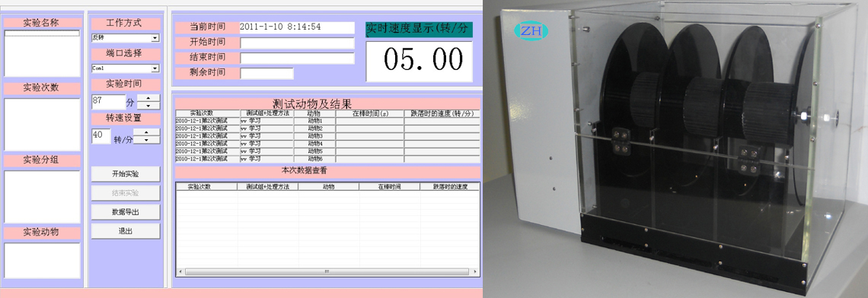The width and height of the screenshot is (868, 298).
Task: Click the 实验时间 field showing 87
Action: 108,102
